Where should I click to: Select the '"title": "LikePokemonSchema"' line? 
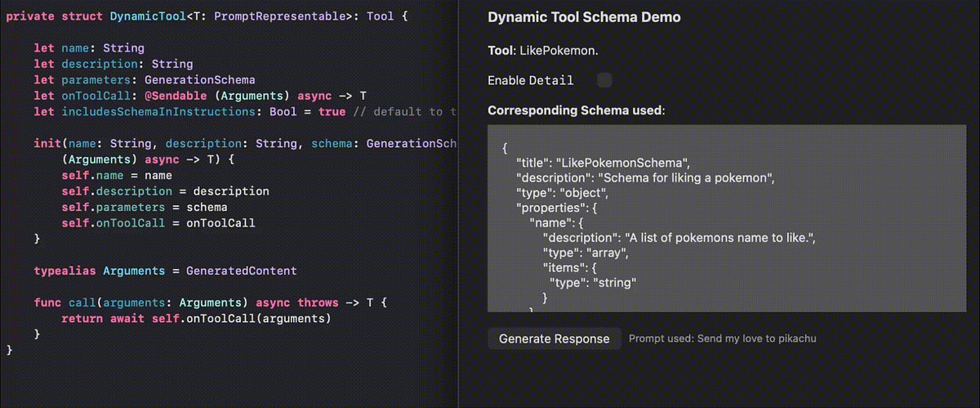click(602, 163)
